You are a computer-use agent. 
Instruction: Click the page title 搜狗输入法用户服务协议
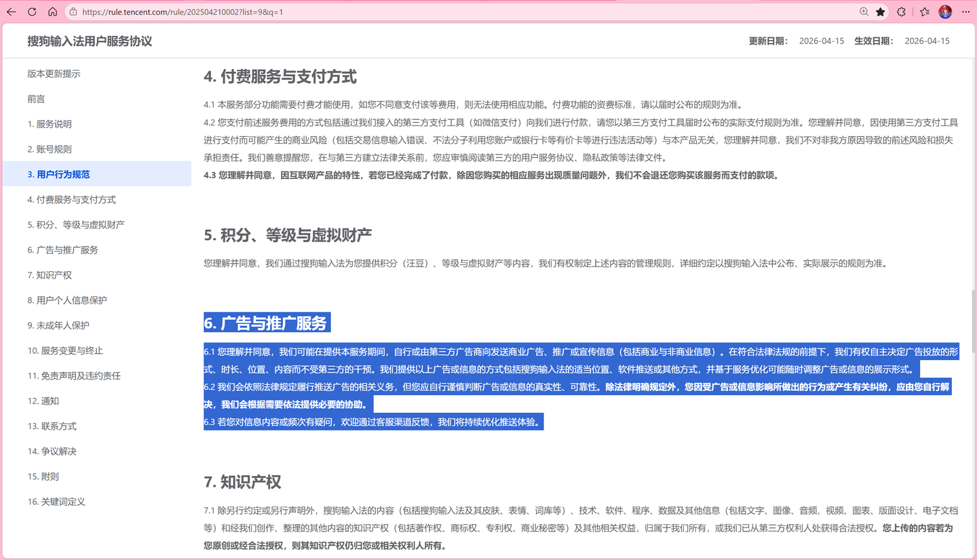(x=90, y=41)
